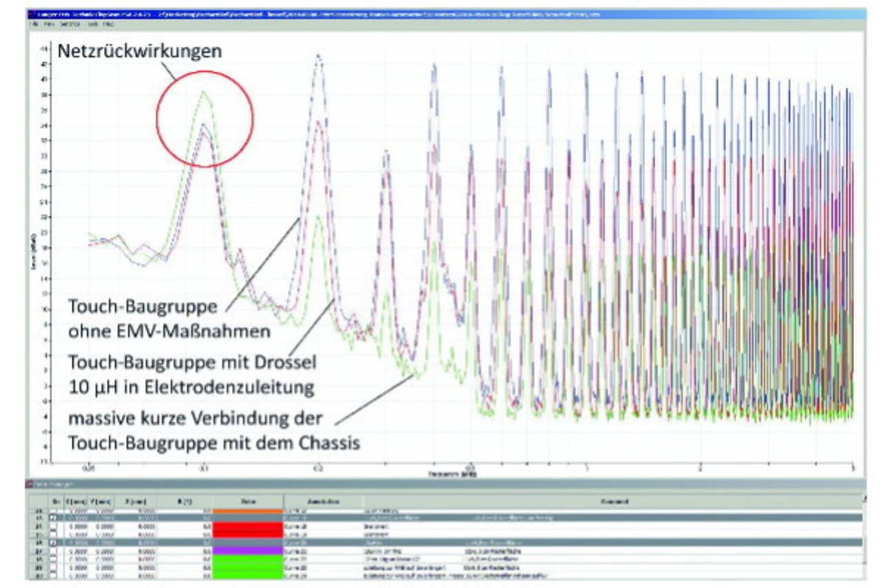
Task: Open the File menu
Action: (33, 23)
